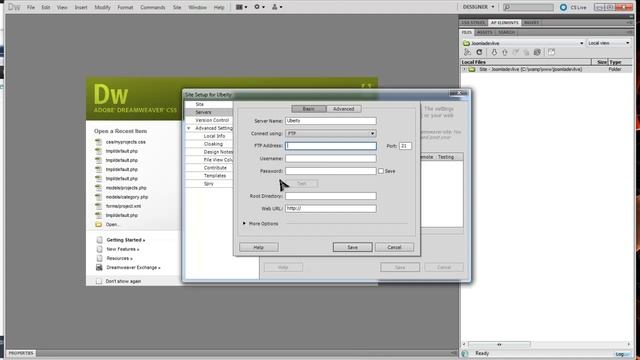Click the Username input field
Image resolution: width=640 pixels, height=360 pixels.
[x=331, y=158]
